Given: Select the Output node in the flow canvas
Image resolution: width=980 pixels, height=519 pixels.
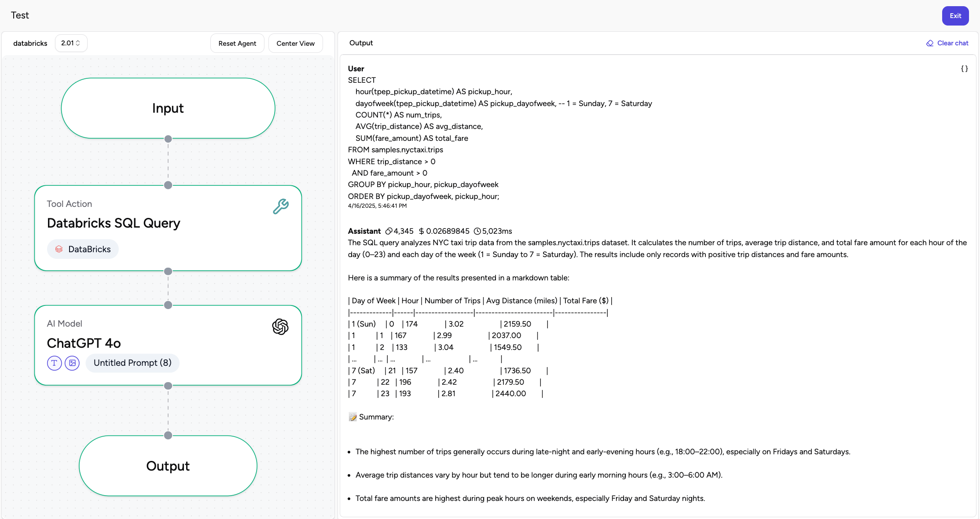Looking at the screenshot, I should pyautogui.click(x=168, y=466).
